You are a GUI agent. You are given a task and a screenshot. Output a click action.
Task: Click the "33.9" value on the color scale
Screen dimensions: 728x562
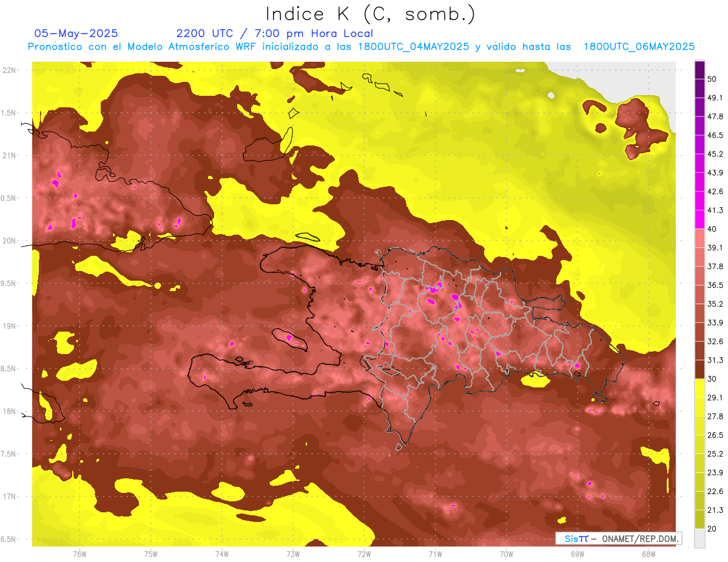[715, 323]
